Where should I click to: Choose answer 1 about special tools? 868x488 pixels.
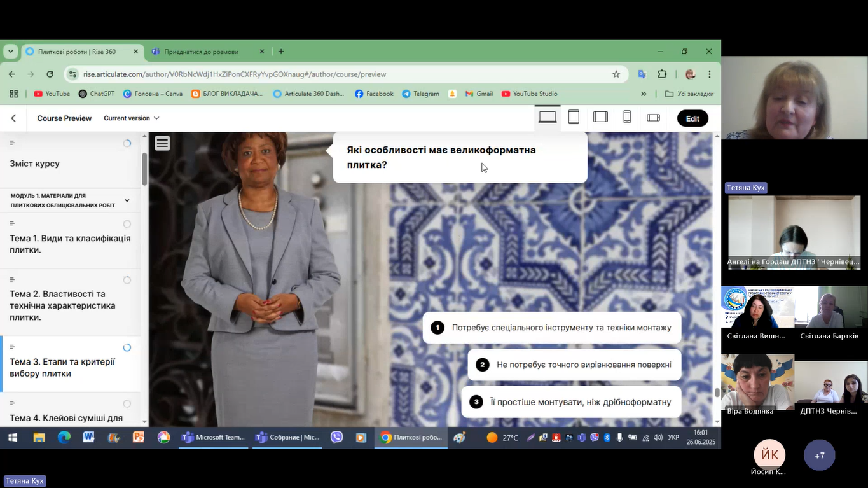pyautogui.click(x=552, y=328)
